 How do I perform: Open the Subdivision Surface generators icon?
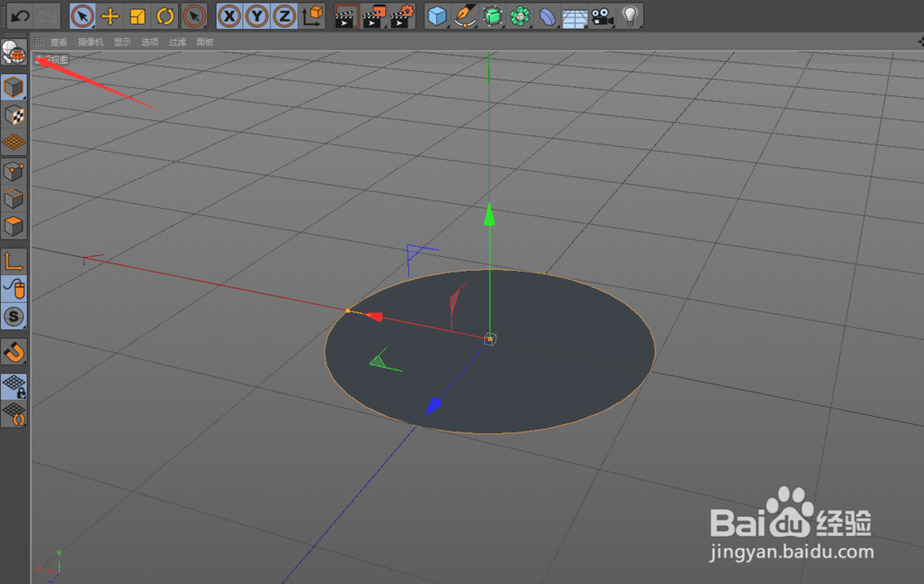tap(492, 16)
